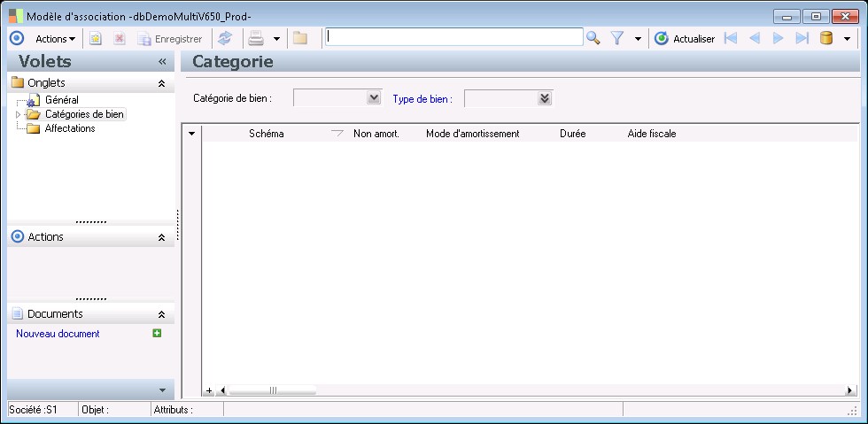Viewport: 868px width, 424px height.
Task: Click the window application icon in title bar
Action: coord(16,16)
